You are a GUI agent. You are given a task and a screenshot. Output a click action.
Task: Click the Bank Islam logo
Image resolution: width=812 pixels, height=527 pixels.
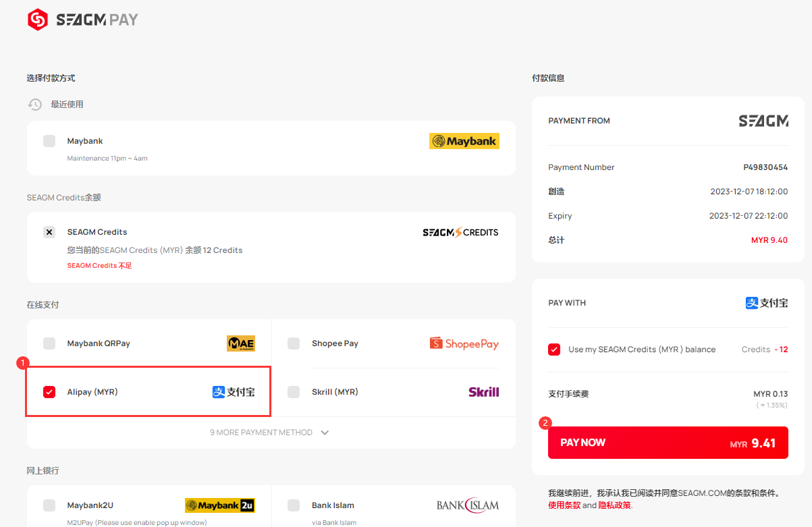point(468,505)
